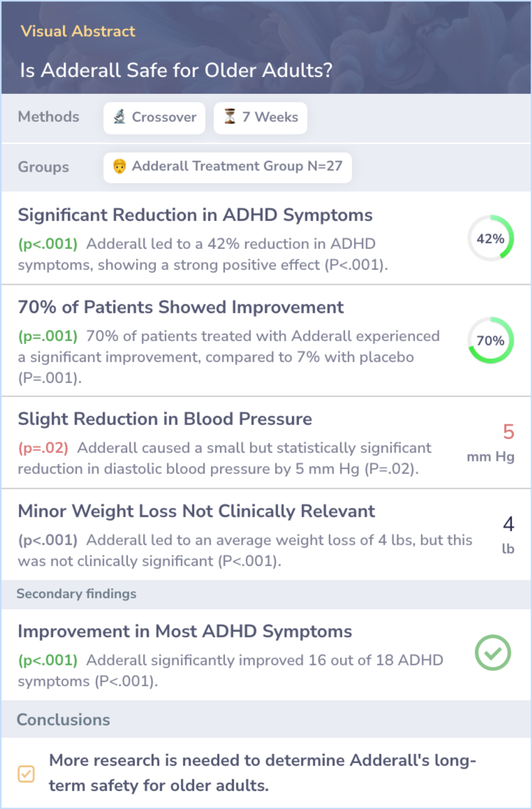Click the 70% circular progress ring
Viewport: 532px width, 809px height.
coord(491,341)
